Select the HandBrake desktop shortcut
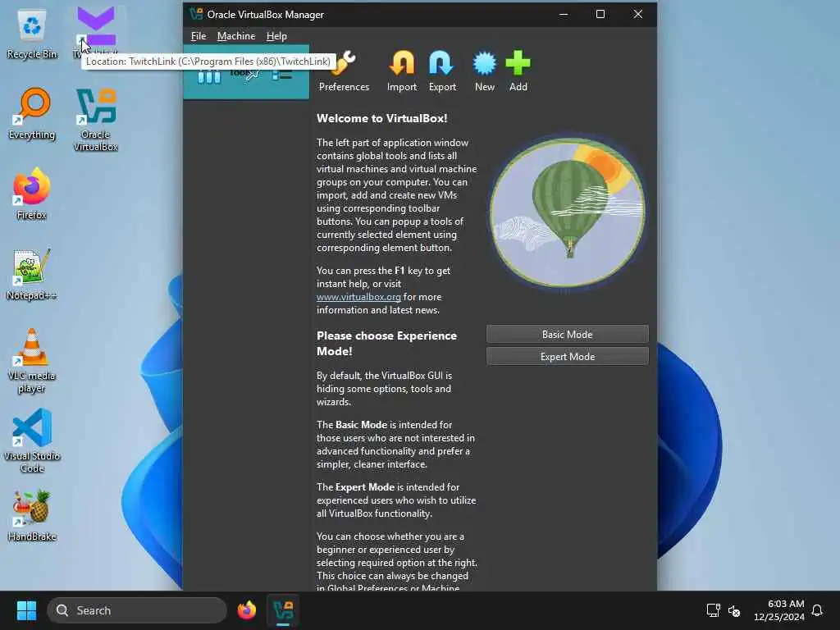840x630 pixels. tap(32, 515)
